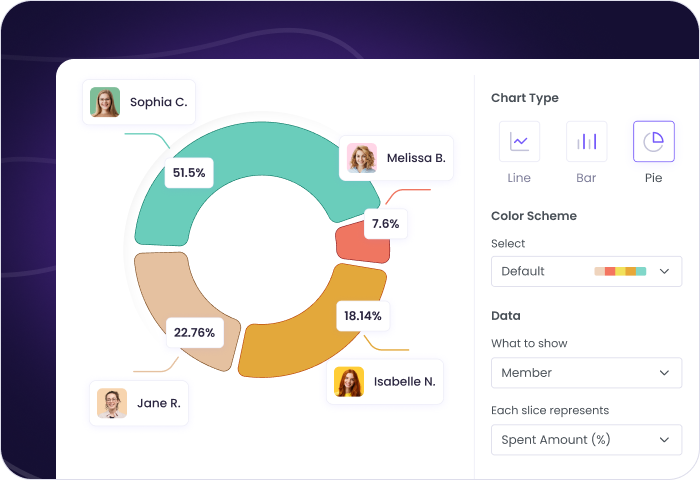This screenshot has height=480, width=700.
Task: Click the Pie label under chart types
Action: pyautogui.click(x=653, y=178)
